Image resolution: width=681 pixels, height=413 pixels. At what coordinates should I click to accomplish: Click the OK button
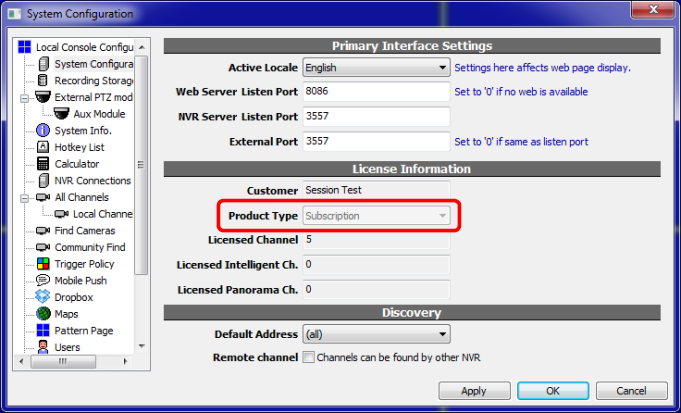pyautogui.click(x=553, y=391)
